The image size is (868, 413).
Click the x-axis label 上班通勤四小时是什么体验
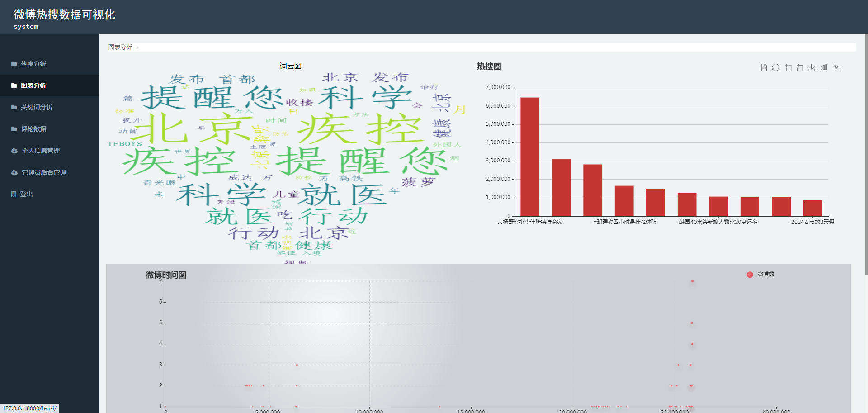pyautogui.click(x=624, y=222)
